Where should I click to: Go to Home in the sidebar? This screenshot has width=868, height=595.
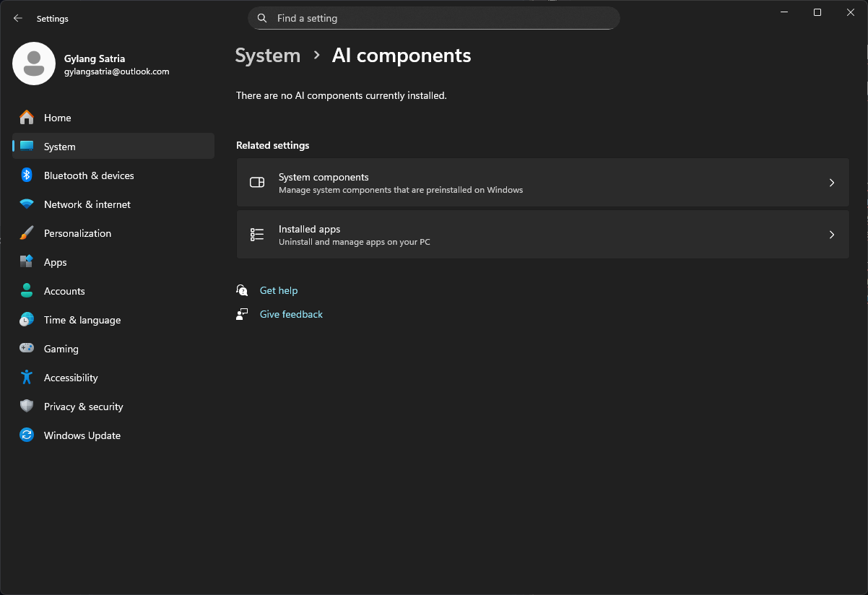coord(57,118)
